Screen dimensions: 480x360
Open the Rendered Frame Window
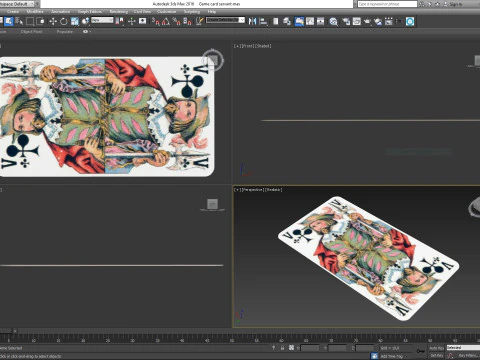pyautogui.click(x=357, y=21)
